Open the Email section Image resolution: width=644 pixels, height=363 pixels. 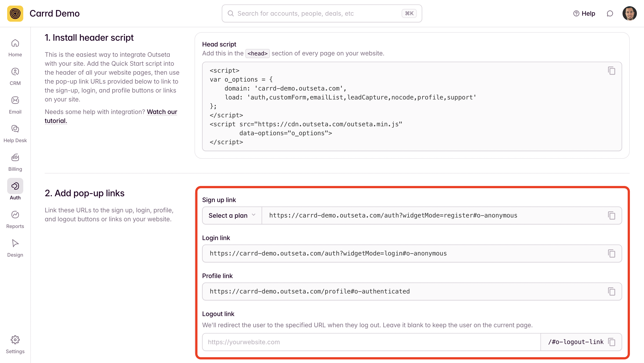point(15,105)
